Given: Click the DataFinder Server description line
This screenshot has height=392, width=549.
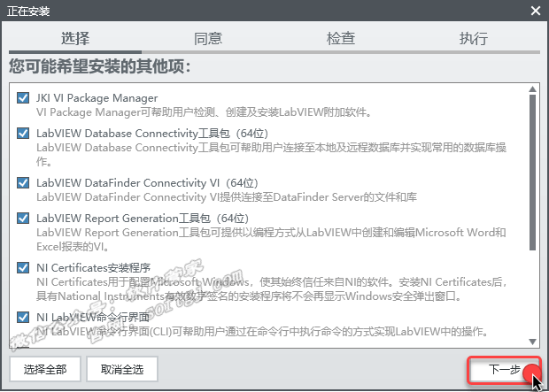Looking at the screenshot, I should (227, 197).
